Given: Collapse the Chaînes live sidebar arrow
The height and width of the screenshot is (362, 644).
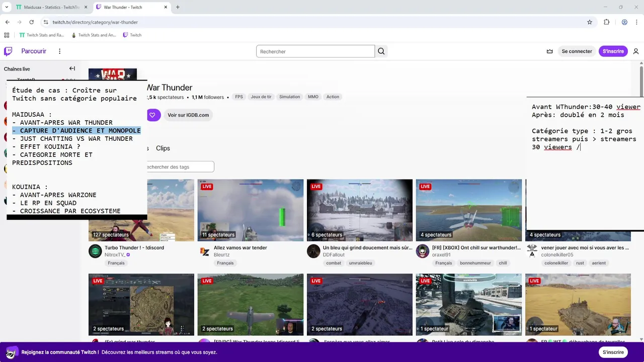Looking at the screenshot, I should (x=72, y=69).
